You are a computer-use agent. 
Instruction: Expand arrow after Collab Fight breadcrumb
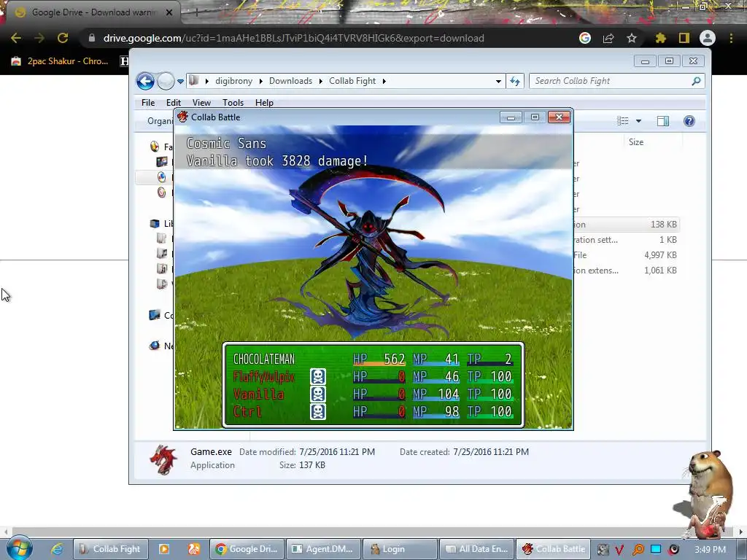click(x=384, y=81)
